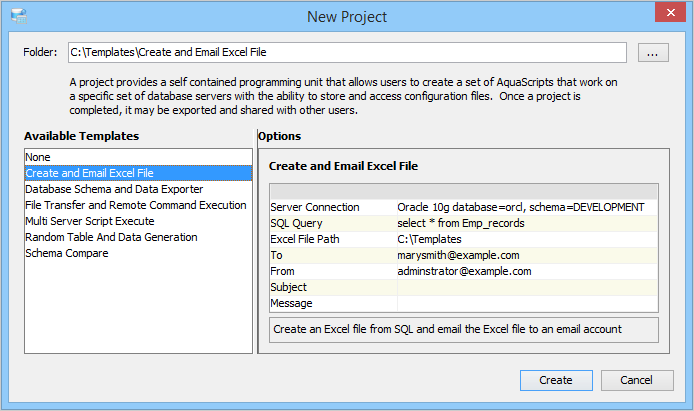
Task: Select the Schema Compare template
Action: click(69, 253)
